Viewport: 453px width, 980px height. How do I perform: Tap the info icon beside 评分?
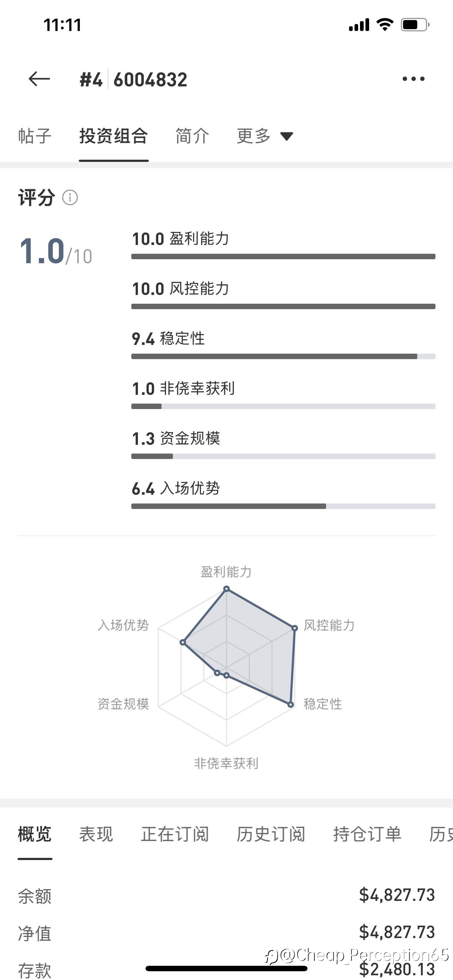click(x=70, y=198)
